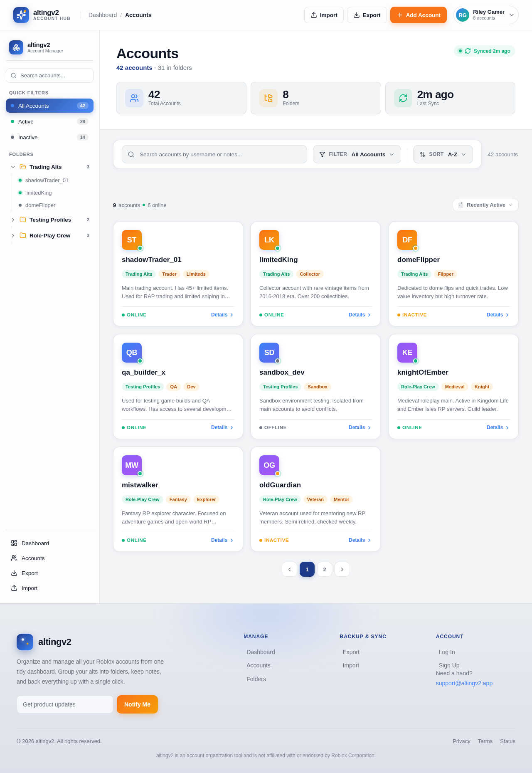Click the LK avatar for limitedKing
Screen dimensions: 532x773
[269, 240]
